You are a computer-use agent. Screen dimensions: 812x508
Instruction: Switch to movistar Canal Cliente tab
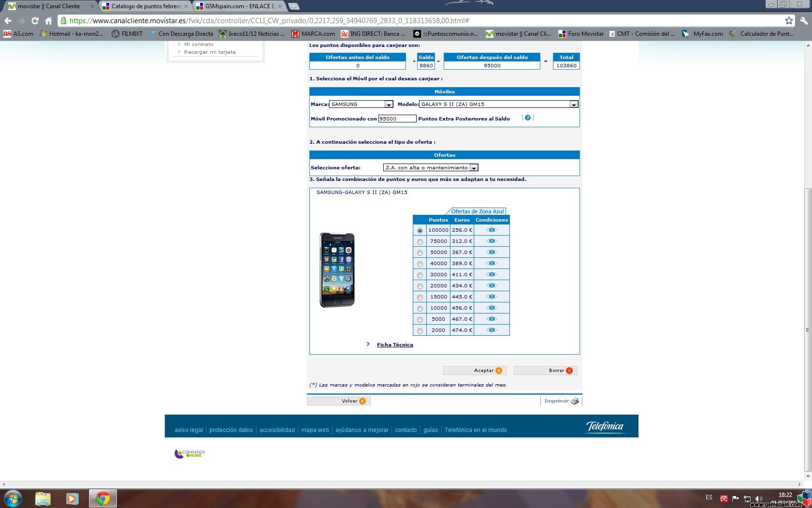[x=49, y=6]
